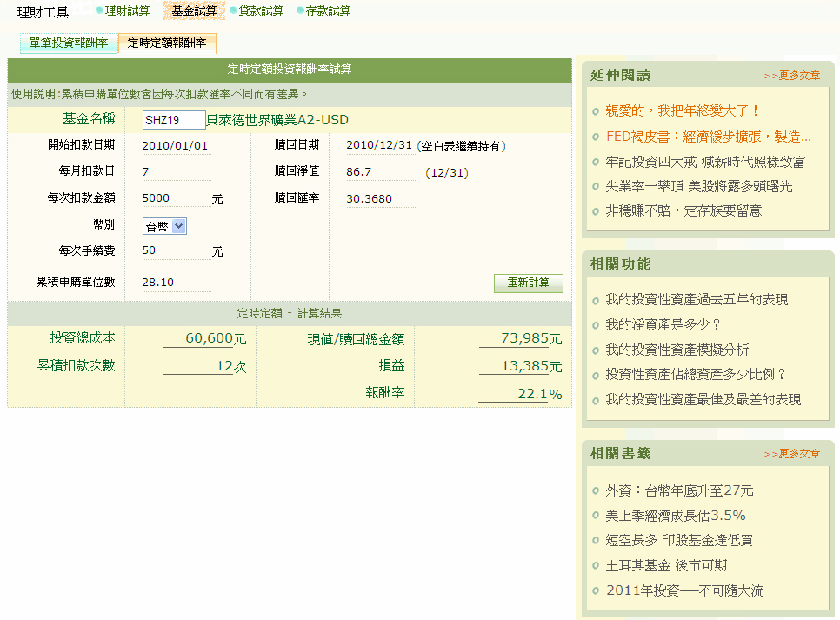Image resolution: width=840 pixels, height=620 pixels.
Task: Open the 理財試算 menu item
Action: click(127, 10)
